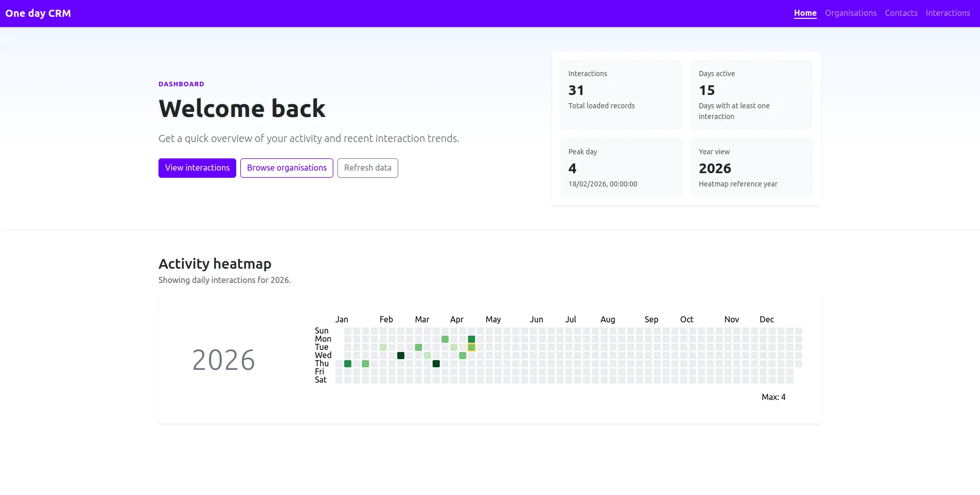The height and width of the screenshot is (495, 980).
Task: Click the Feb month label on heatmap
Action: tap(386, 319)
